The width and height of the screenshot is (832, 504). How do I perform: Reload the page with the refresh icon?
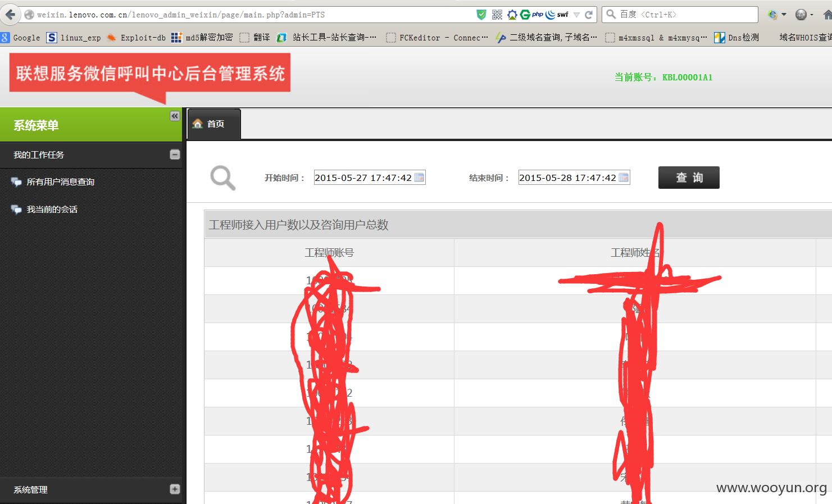tap(589, 15)
